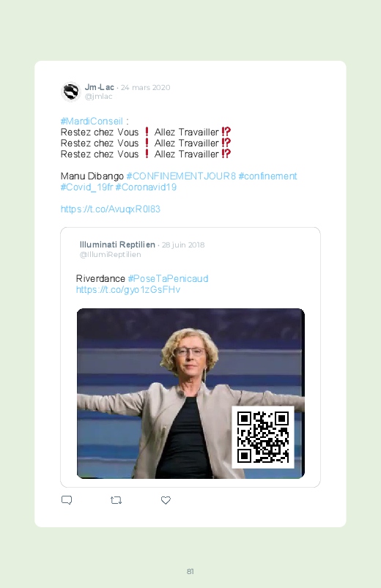Follow the t.co/gyo1zGsFHv link
381x588 pixels.
128,289
